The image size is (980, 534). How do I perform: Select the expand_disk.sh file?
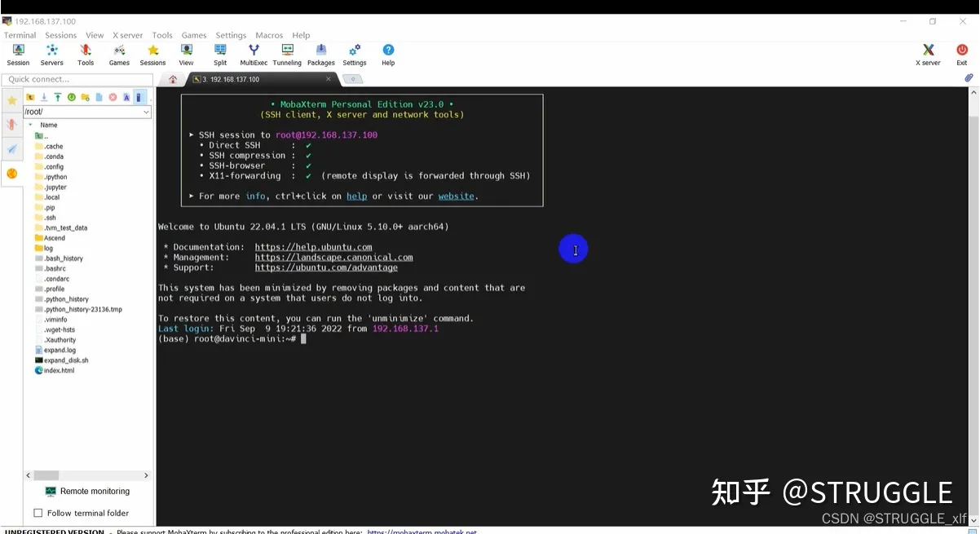coord(62,360)
